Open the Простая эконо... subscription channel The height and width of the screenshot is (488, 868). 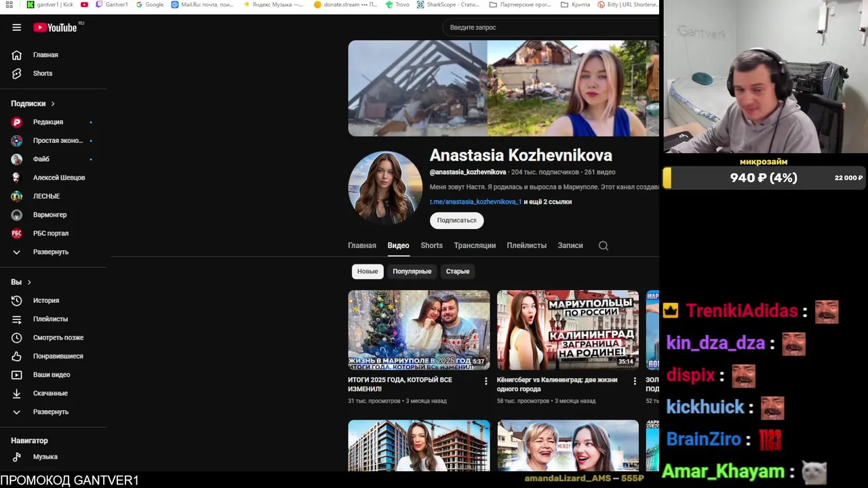tap(58, 140)
